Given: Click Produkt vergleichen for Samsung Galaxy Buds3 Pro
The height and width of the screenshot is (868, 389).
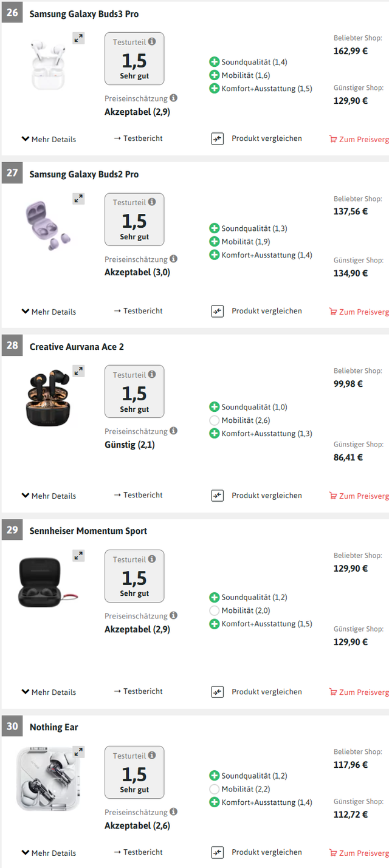Looking at the screenshot, I should (x=266, y=138).
